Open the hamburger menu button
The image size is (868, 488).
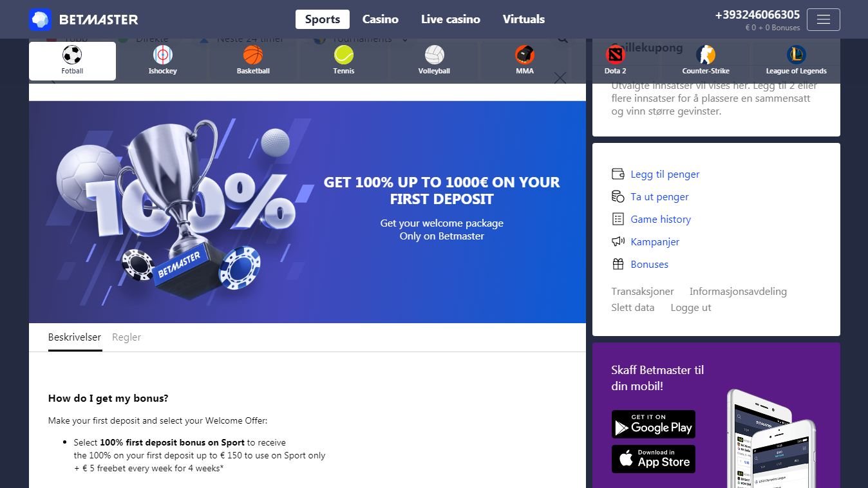tap(823, 19)
